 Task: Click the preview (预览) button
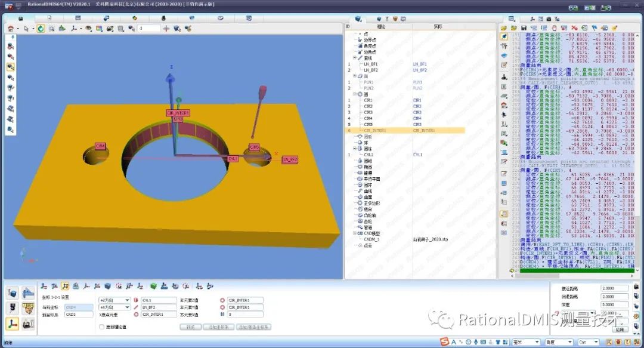(191, 327)
